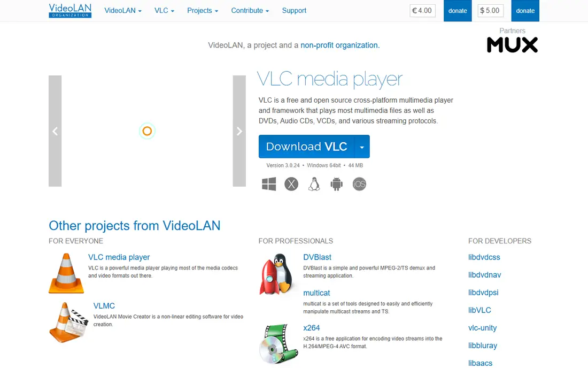Open the libdvdnav developer link
588x368 pixels.
484,274
